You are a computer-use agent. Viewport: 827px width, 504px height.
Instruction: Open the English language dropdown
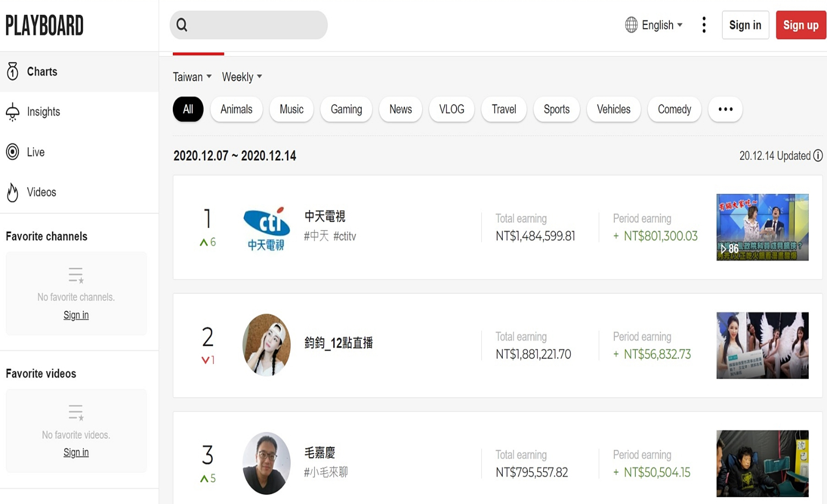click(x=654, y=25)
